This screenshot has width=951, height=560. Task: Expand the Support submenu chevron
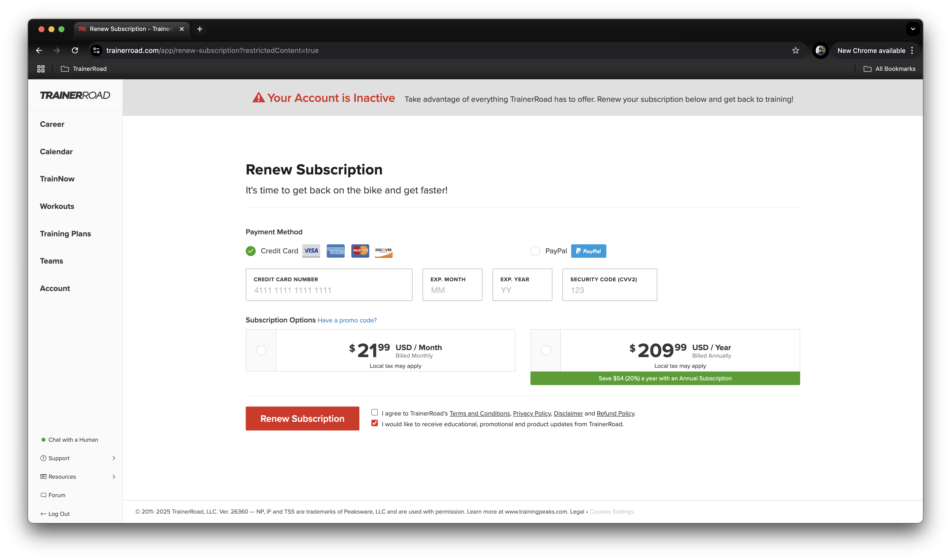click(x=114, y=458)
